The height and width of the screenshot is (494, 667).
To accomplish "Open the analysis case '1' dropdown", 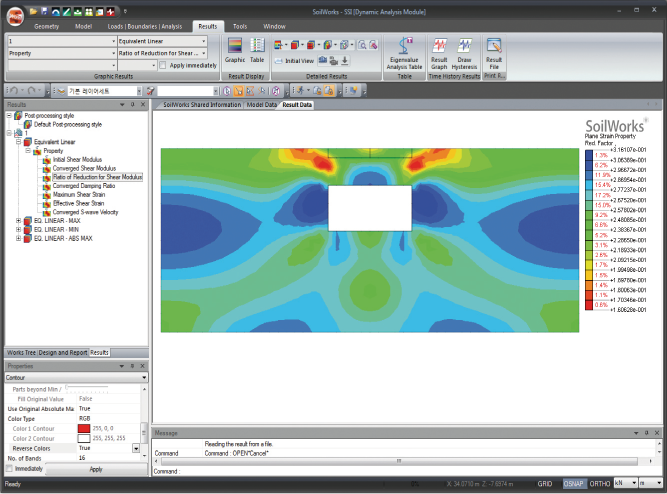I will (x=62, y=41).
